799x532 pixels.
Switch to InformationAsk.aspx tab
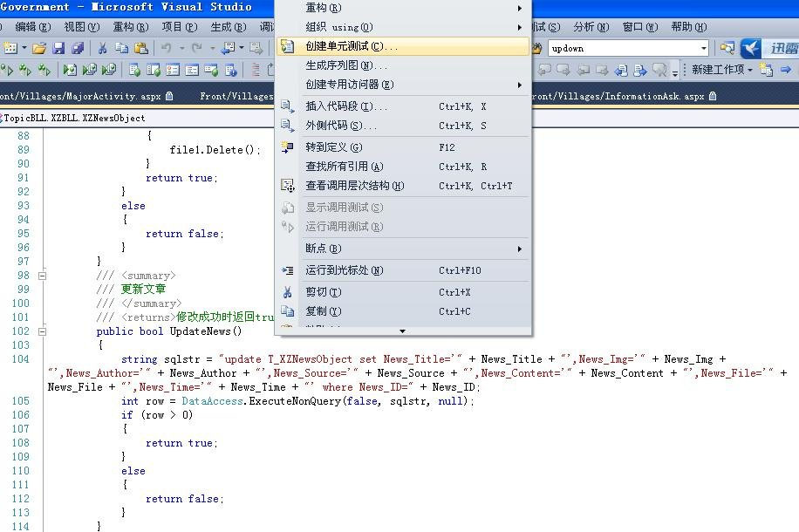click(x=625, y=96)
